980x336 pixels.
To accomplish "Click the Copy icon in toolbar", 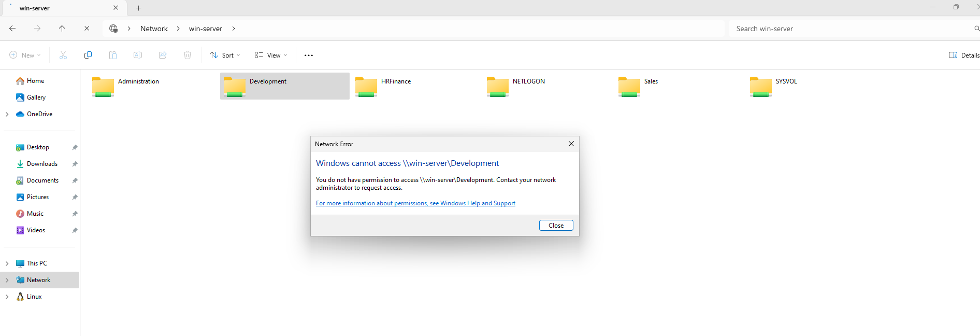I will 88,55.
